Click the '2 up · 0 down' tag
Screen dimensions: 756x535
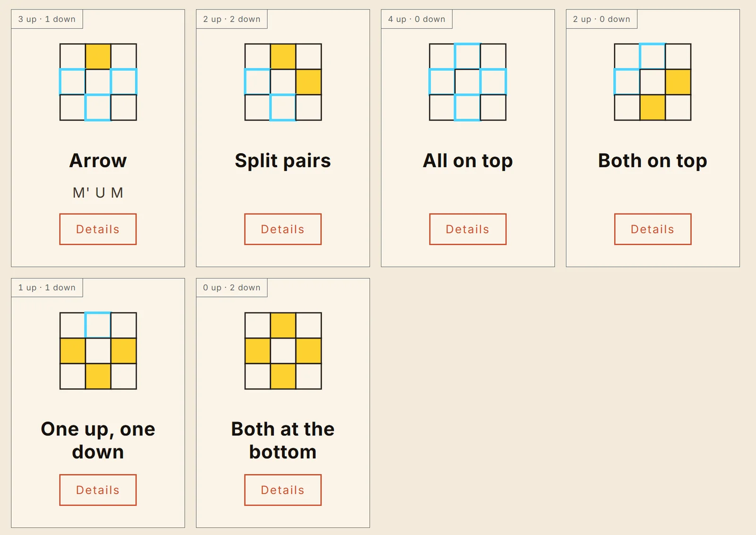[601, 19]
